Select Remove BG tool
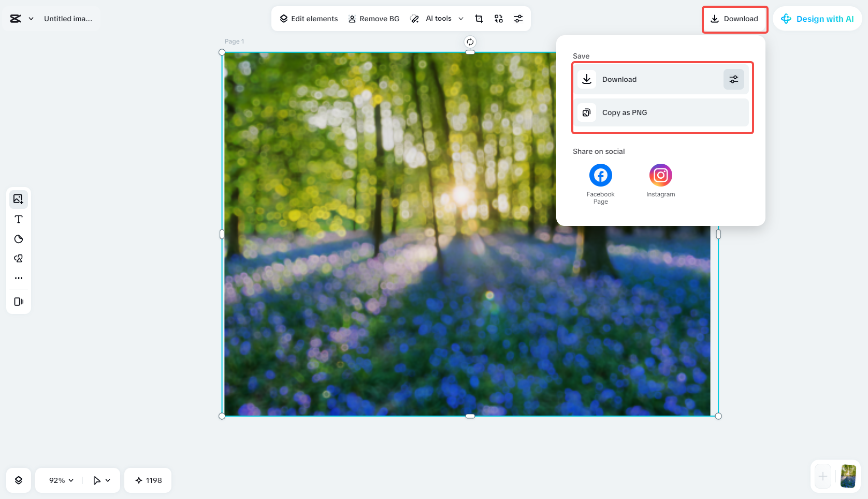 point(374,19)
